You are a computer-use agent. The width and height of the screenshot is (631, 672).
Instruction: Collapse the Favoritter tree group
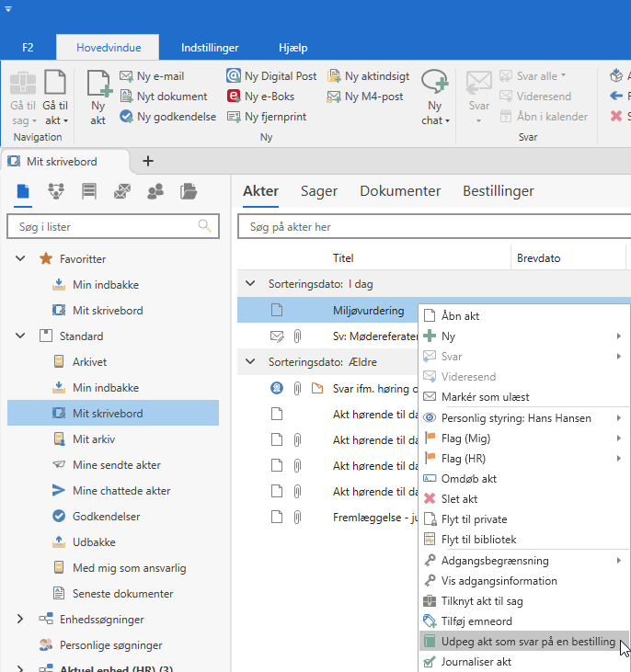coord(20,259)
